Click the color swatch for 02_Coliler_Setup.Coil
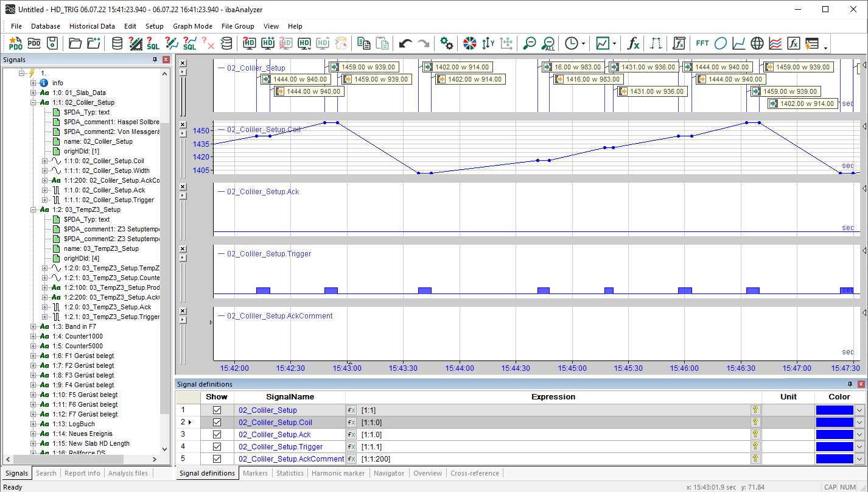This screenshot has width=868, height=492. [x=834, y=423]
